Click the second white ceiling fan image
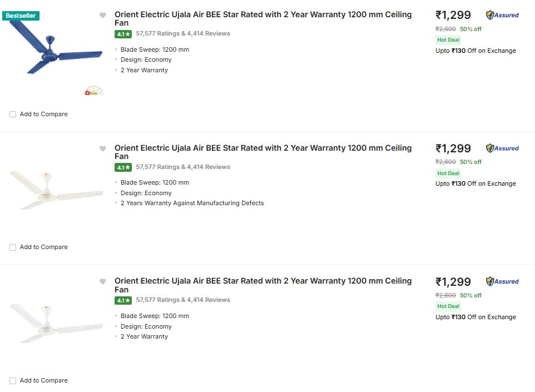 coord(56,189)
